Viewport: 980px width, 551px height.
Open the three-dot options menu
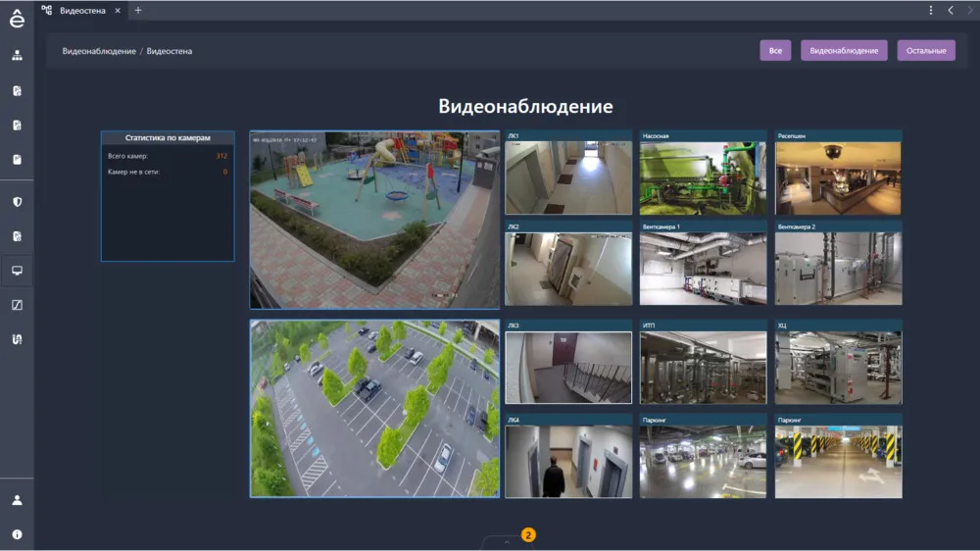click(x=931, y=10)
